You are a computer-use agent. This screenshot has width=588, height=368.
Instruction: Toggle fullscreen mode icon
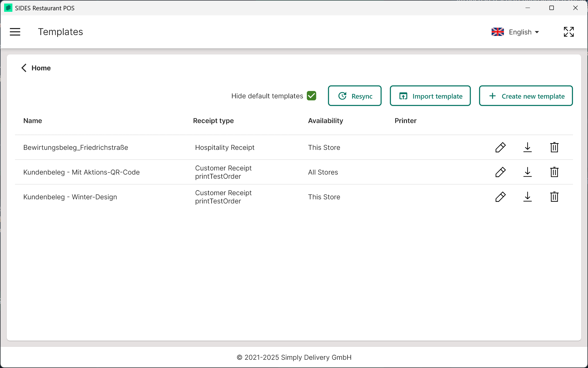pyautogui.click(x=569, y=32)
